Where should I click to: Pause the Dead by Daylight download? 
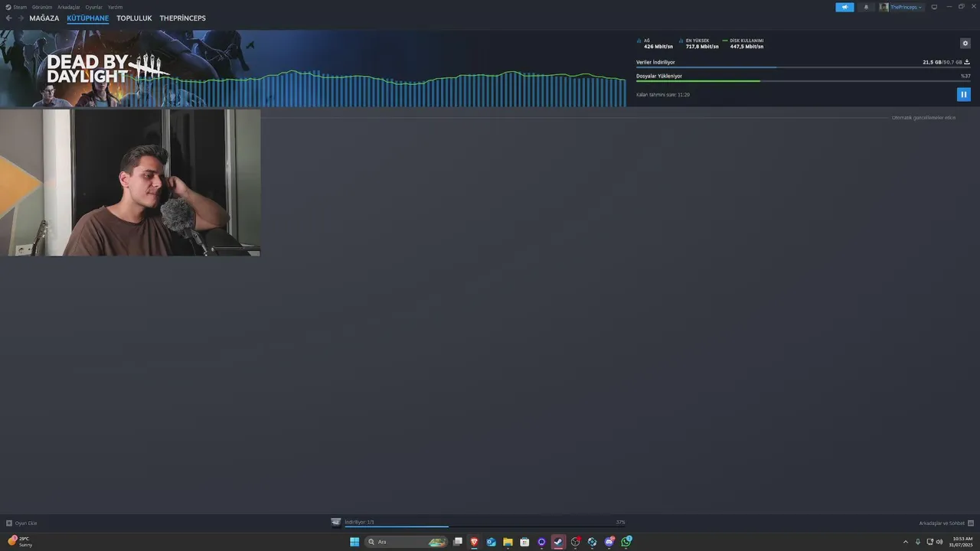point(963,94)
